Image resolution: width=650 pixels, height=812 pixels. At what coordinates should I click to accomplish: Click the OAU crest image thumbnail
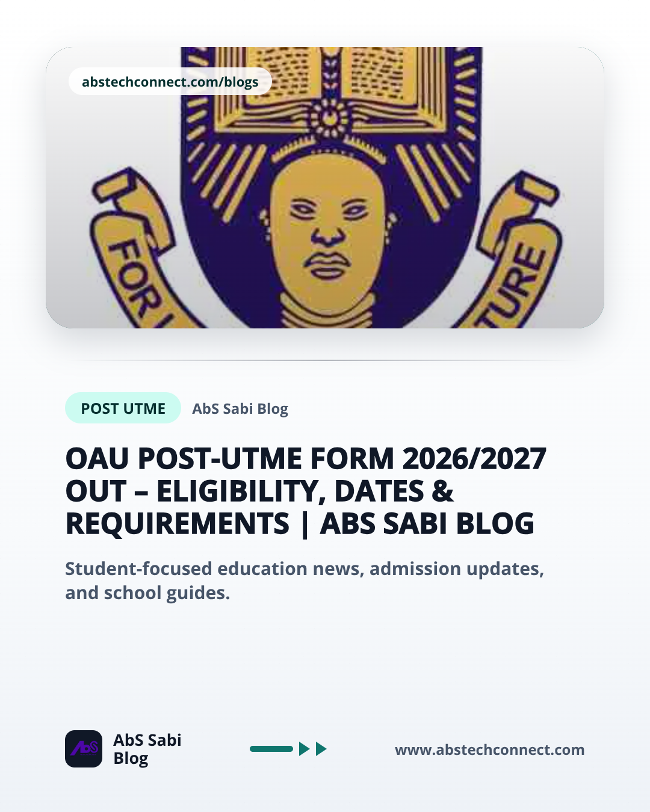(325, 188)
